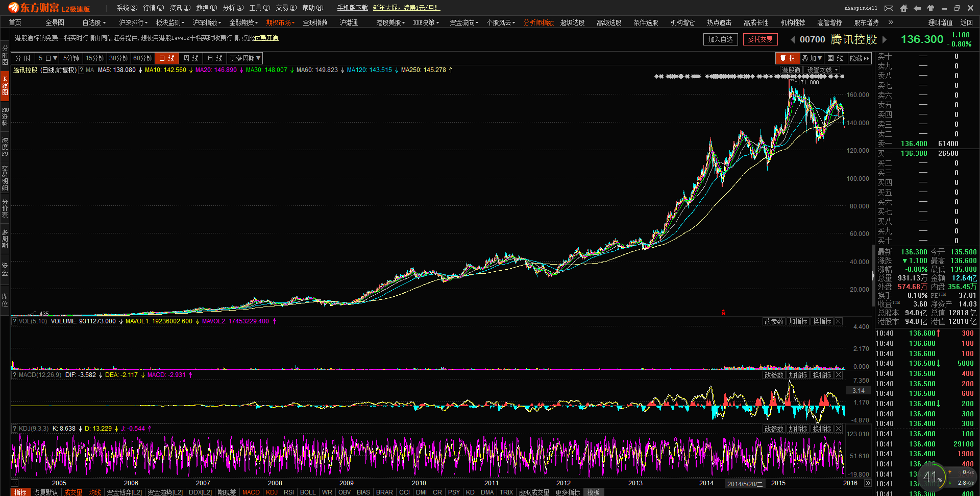The height and width of the screenshot is (496, 980).
Task: Expand the 更多周期 period dropdown
Action: pos(245,58)
